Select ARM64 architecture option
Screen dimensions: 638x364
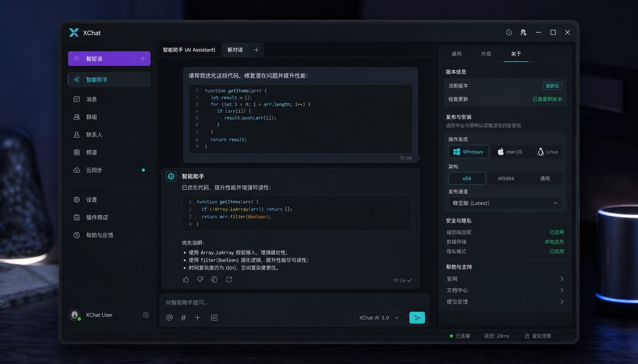506,178
